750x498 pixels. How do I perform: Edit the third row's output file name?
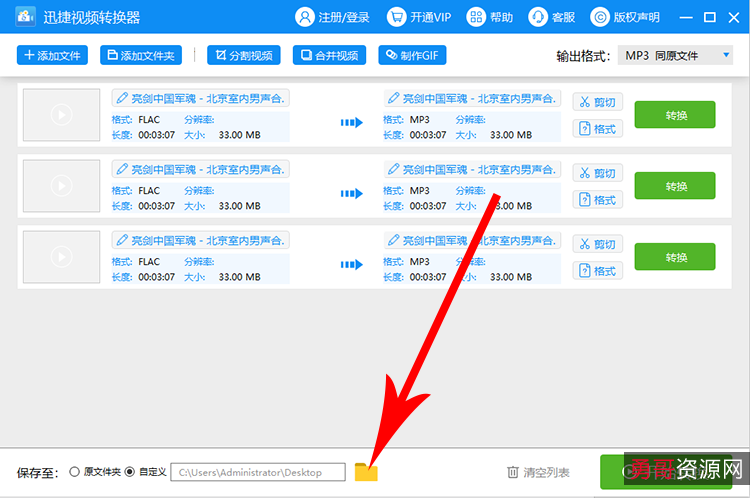(472, 240)
